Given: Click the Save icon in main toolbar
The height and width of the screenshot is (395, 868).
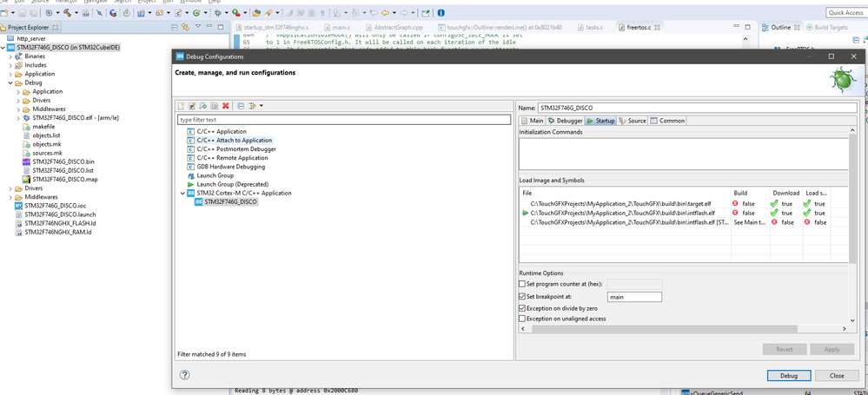Looking at the screenshot, I should point(22,12).
